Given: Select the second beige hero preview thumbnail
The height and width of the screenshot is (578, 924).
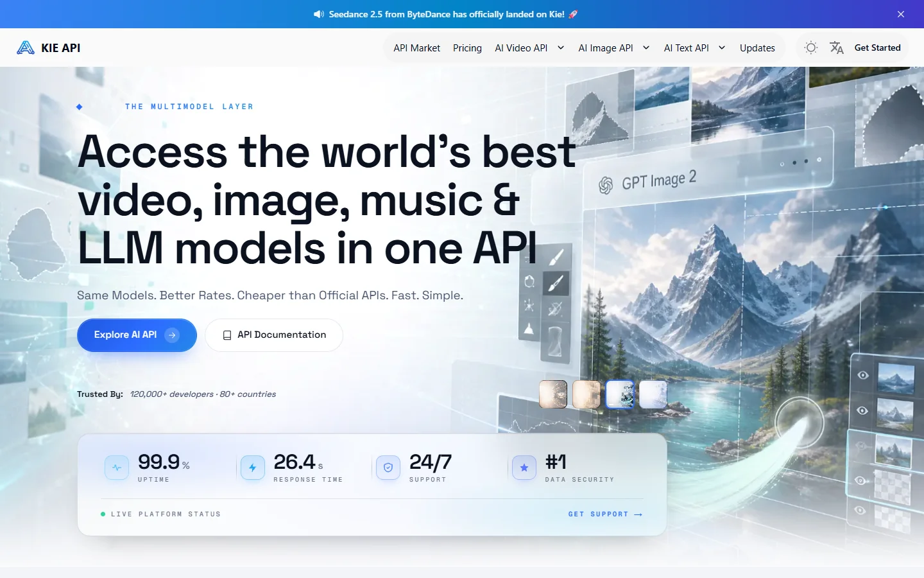Looking at the screenshot, I should 586,394.
